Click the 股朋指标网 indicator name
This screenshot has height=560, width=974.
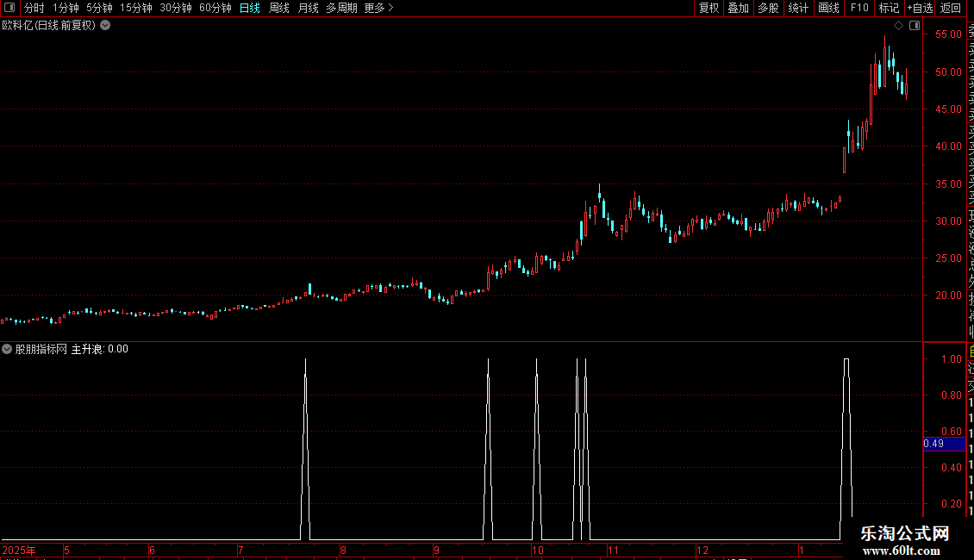pos(41,349)
